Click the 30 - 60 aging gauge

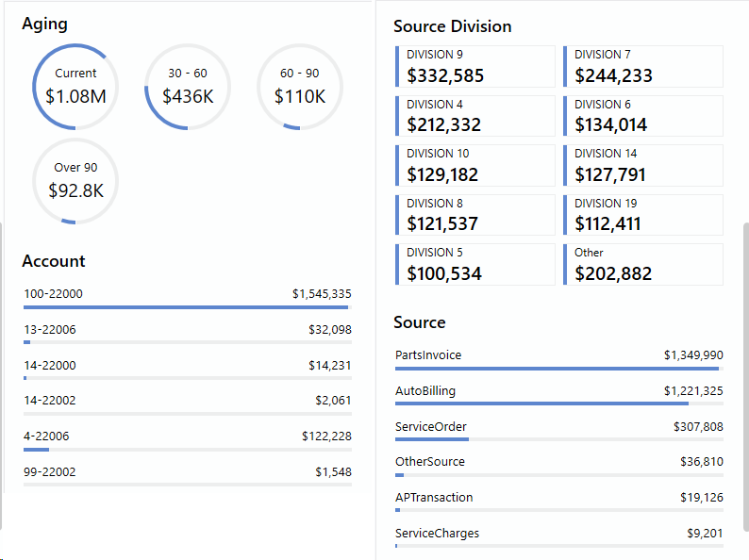[188, 86]
